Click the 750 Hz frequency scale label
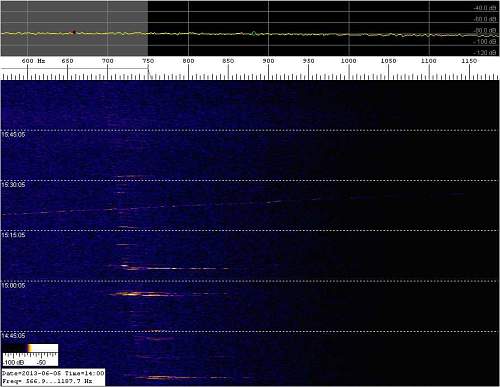 click(x=148, y=61)
